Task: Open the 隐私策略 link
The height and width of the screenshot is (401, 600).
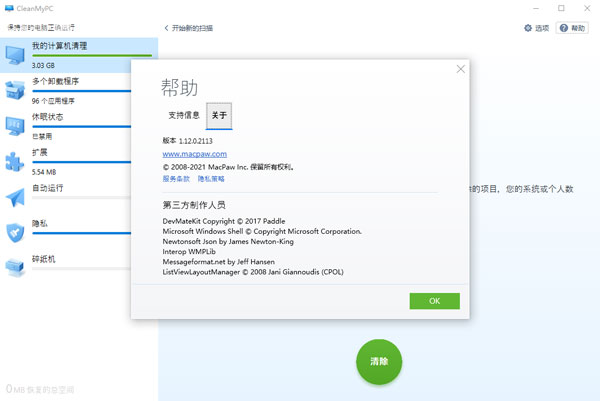Action: click(x=211, y=179)
